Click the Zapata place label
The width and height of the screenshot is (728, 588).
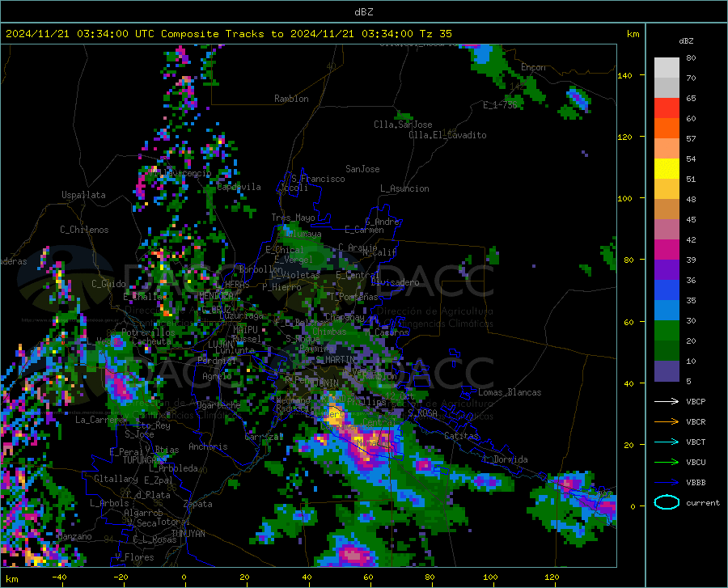click(198, 504)
